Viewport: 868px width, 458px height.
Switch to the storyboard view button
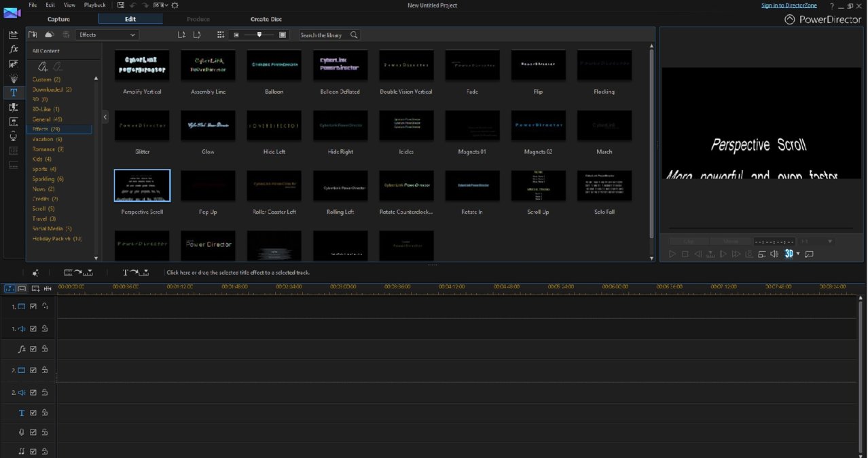coord(22,288)
